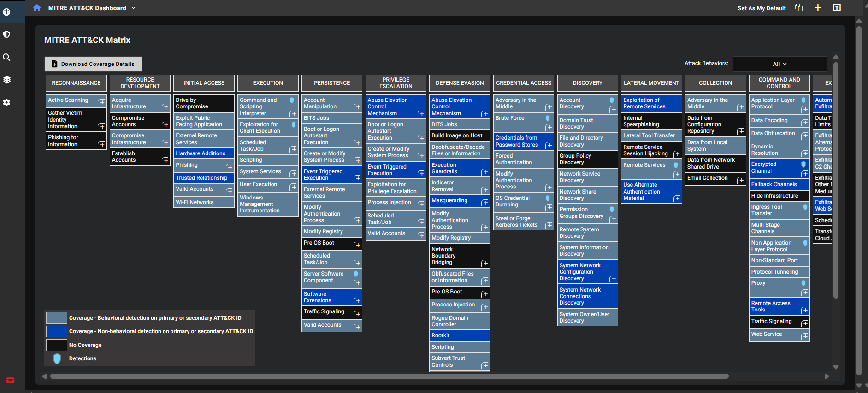Open search from the left sidebar magnifier

6,57
